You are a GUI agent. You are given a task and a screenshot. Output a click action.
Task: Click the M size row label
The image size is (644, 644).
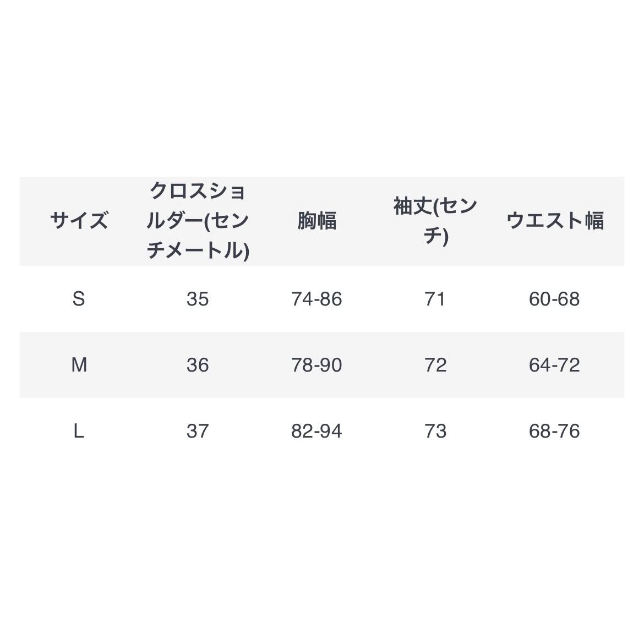[79, 365]
